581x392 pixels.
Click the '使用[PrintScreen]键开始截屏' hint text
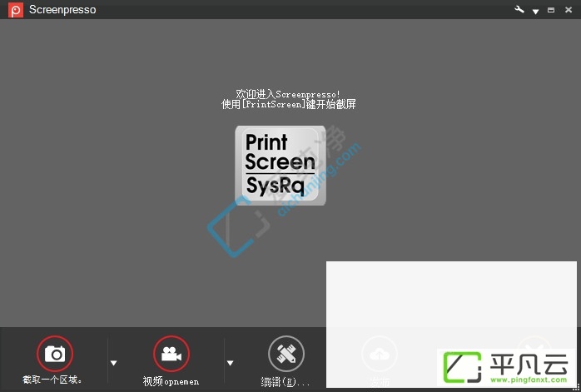pos(289,104)
